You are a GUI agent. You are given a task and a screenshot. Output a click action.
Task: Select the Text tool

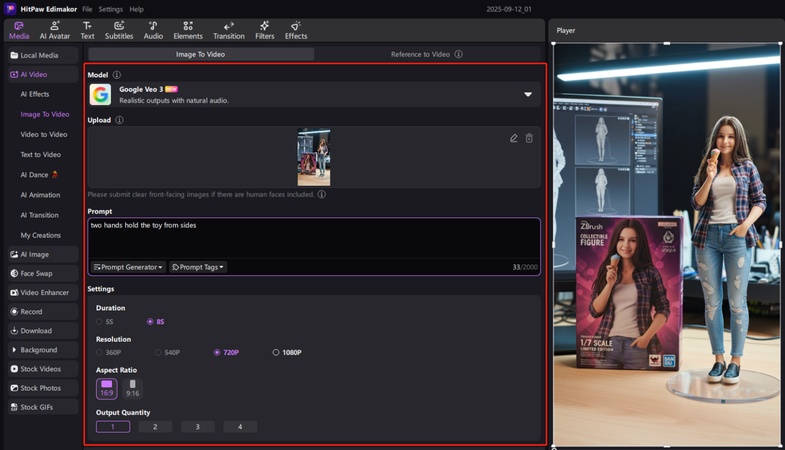(x=87, y=31)
